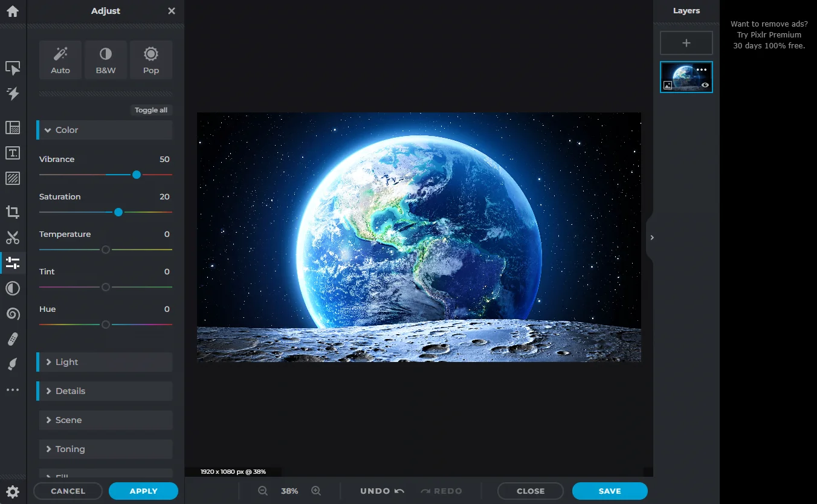Collapse the Color section

pos(105,130)
